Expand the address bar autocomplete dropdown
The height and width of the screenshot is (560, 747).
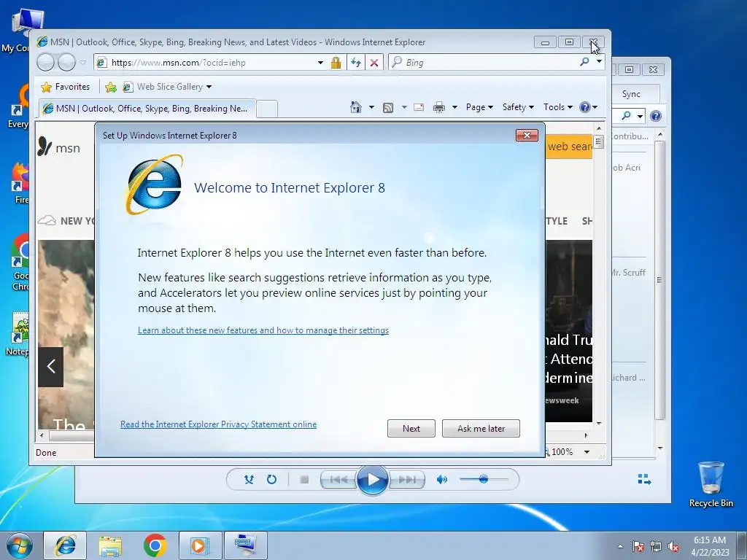(321, 63)
